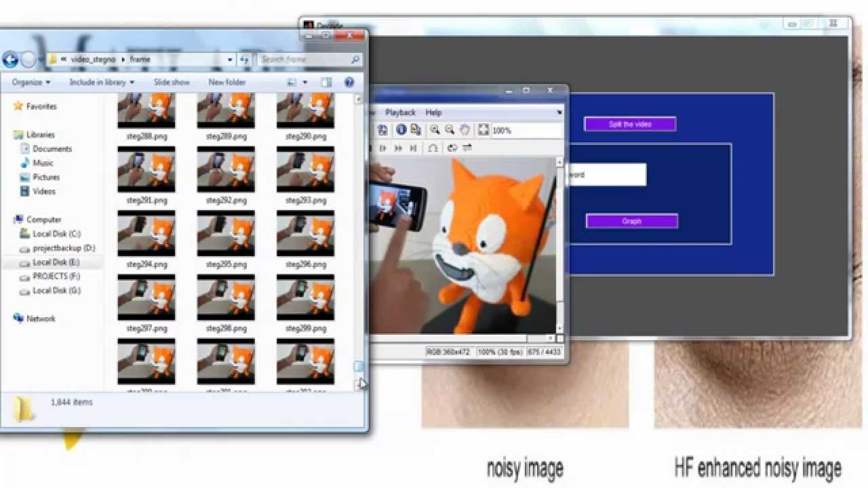Image resolution: width=868 pixels, height=488 pixels.
Task: Select the steg297.png thumbnail
Action: point(146,297)
